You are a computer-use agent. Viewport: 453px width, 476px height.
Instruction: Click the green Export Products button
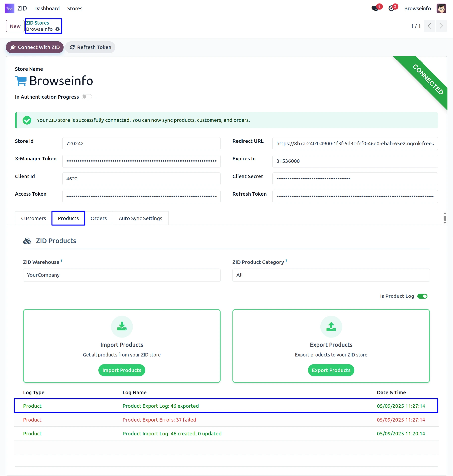pyautogui.click(x=331, y=370)
